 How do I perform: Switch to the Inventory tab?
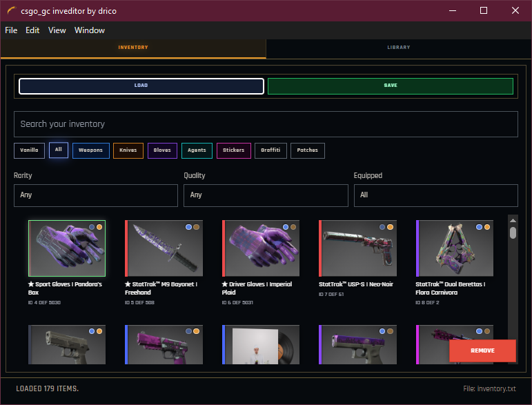(x=133, y=48)
